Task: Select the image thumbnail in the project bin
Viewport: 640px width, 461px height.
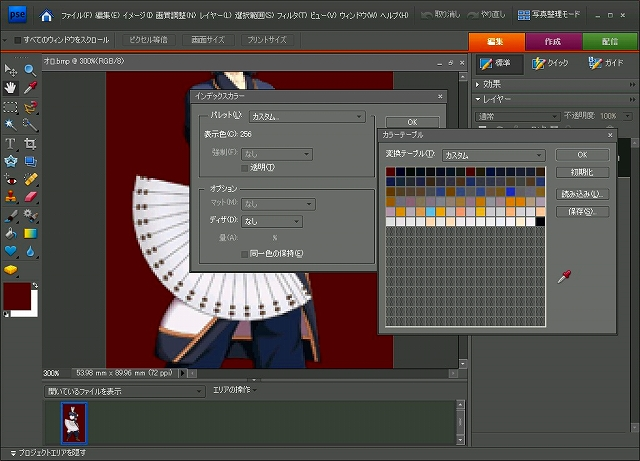Action: click(x=74, y=422)
